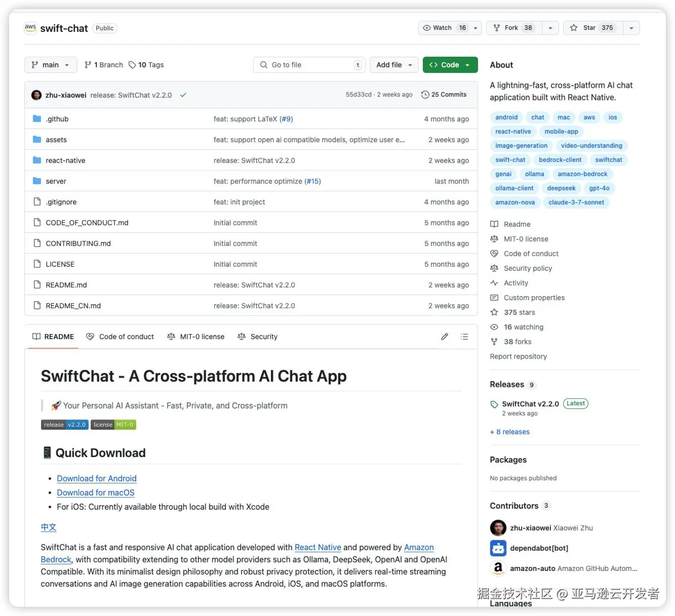Open the 1 Branch link

click(104, 65)
